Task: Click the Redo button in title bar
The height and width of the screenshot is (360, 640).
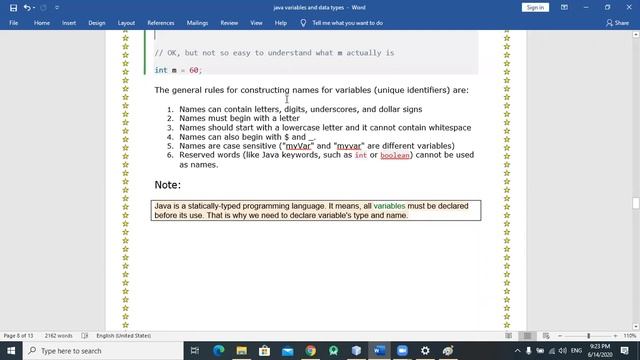Action: 43,8
